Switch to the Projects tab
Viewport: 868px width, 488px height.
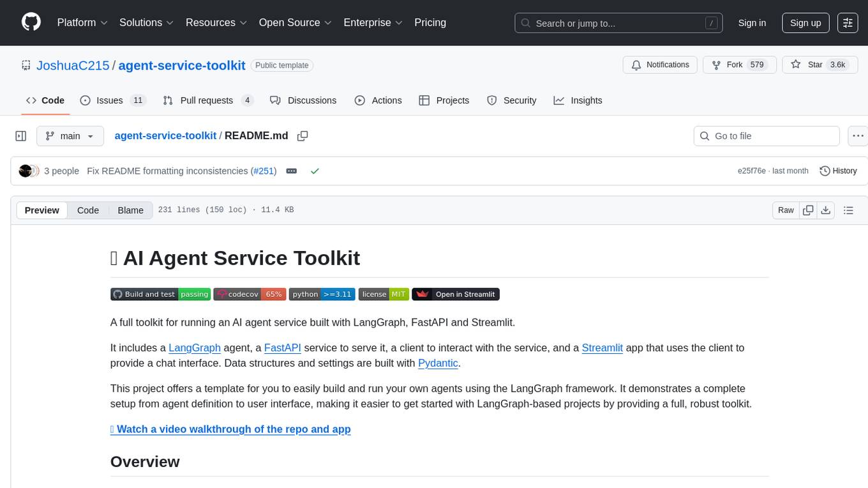pos(444,100)
